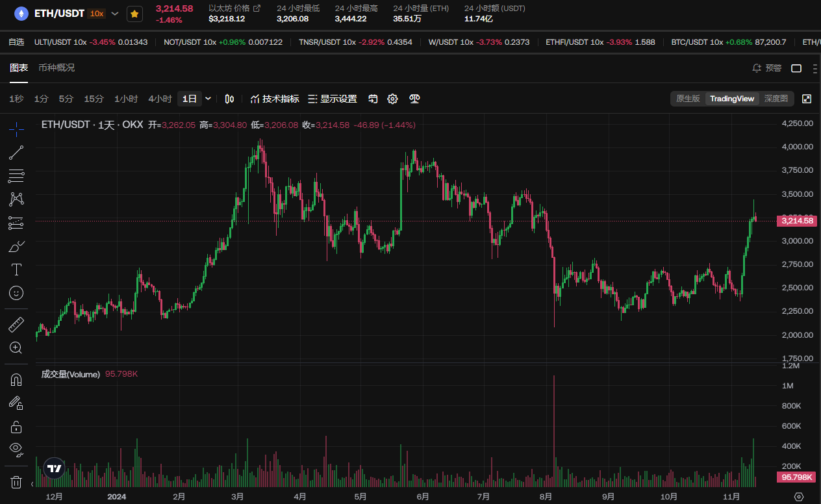Click the ETH/USDT · 1天 · OKX chart legend

click(92, 125)
